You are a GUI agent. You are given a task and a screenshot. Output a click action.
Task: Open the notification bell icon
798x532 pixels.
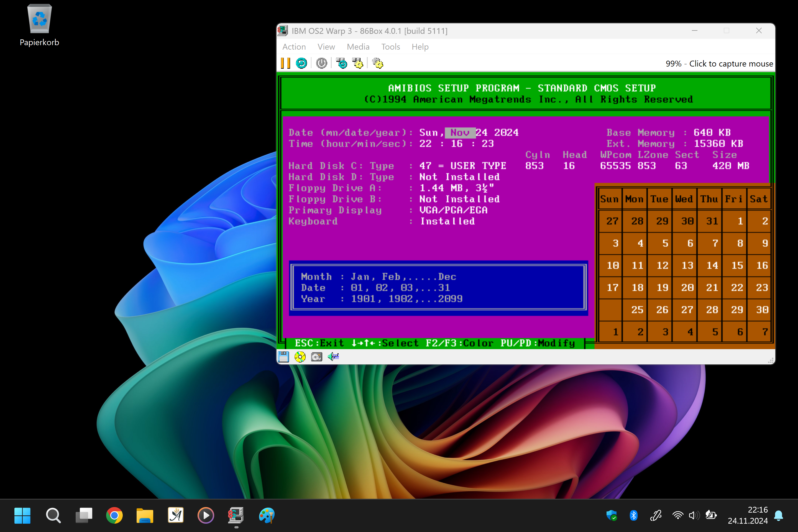click(779, 515)
